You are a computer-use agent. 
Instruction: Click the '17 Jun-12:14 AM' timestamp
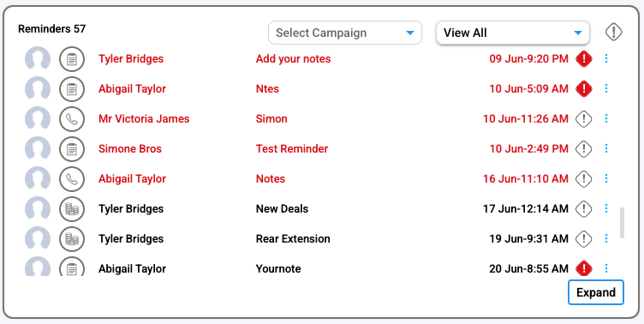coord(526,209)
